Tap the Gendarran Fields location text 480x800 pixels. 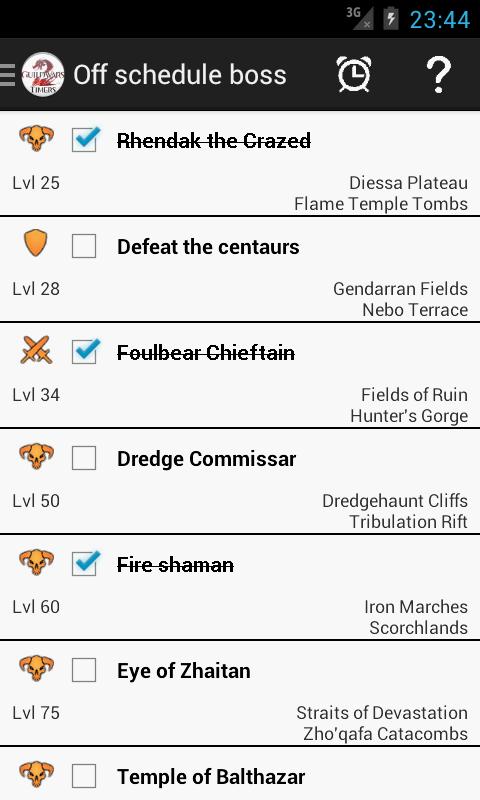click(x=400, y=289)
